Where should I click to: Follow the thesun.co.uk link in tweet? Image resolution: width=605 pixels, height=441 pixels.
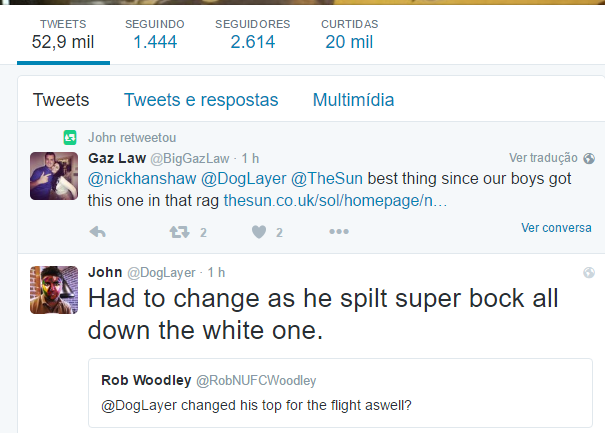tap(334, 201)
